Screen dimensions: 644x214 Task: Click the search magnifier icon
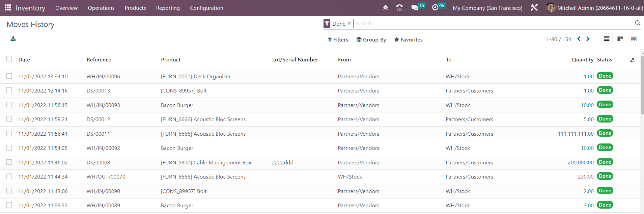click(637, 23)
